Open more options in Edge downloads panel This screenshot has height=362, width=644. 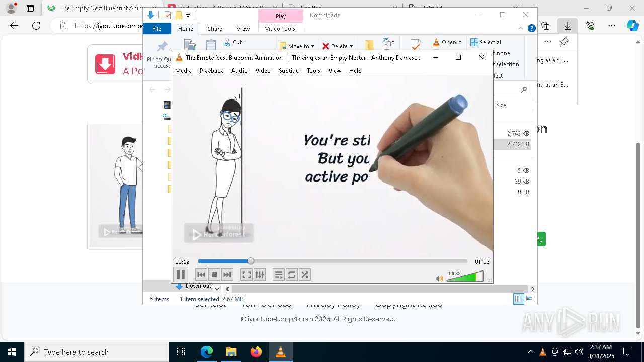click(x=548, y=42)
